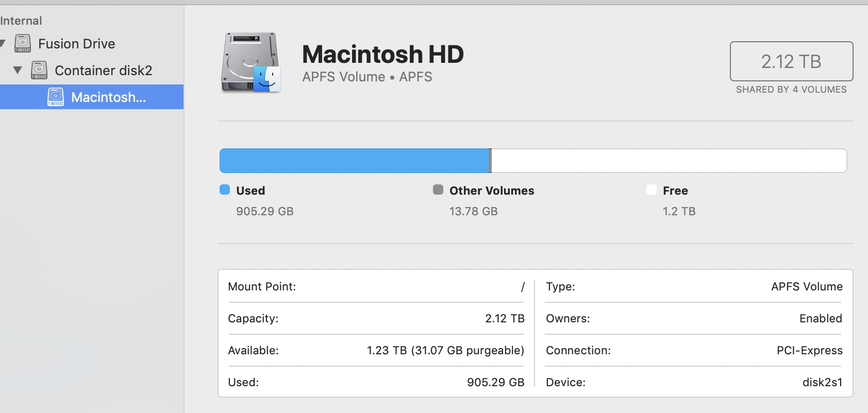Screen dimensions: 868x413
Task: Click the Owners label
Action: [568, 318]
